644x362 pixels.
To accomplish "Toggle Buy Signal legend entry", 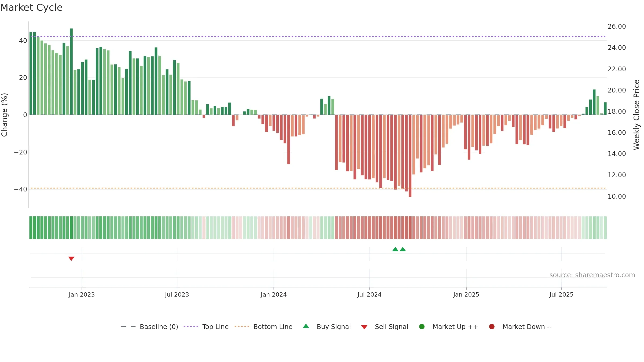I will pos(327,327).
